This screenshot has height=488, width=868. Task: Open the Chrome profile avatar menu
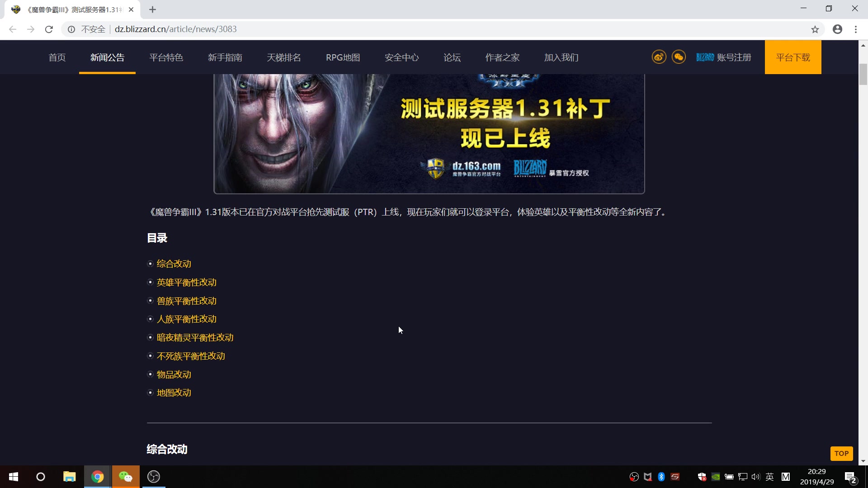click(x=837, y=29)
